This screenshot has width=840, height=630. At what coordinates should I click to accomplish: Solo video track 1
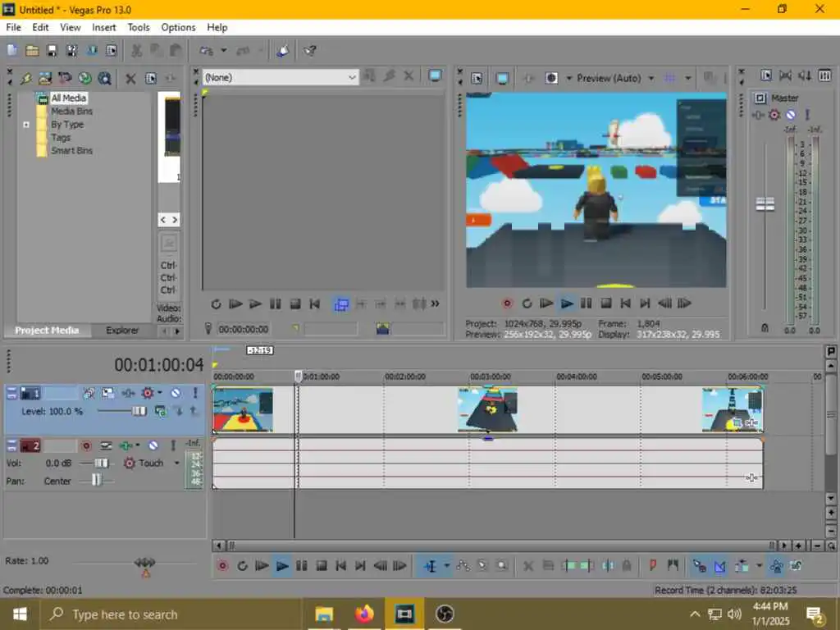pos(195,393)
